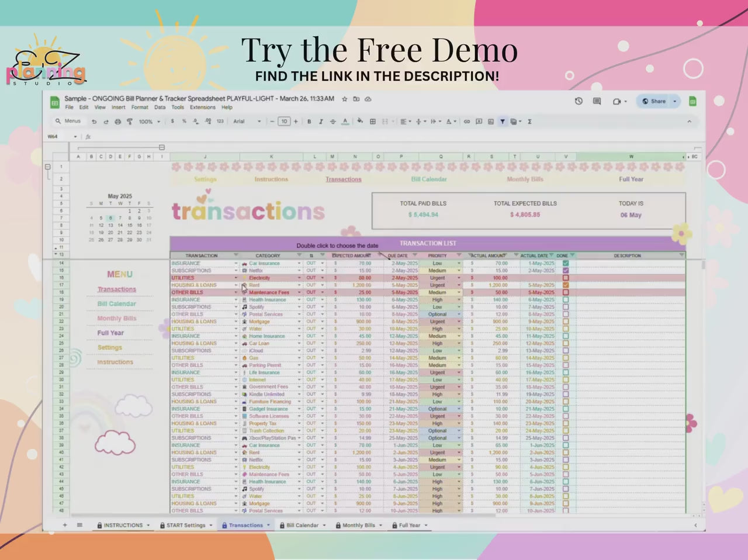This screenshot has width=748, height=560.
Task: Open filter on Description column header
Action: 681,255
